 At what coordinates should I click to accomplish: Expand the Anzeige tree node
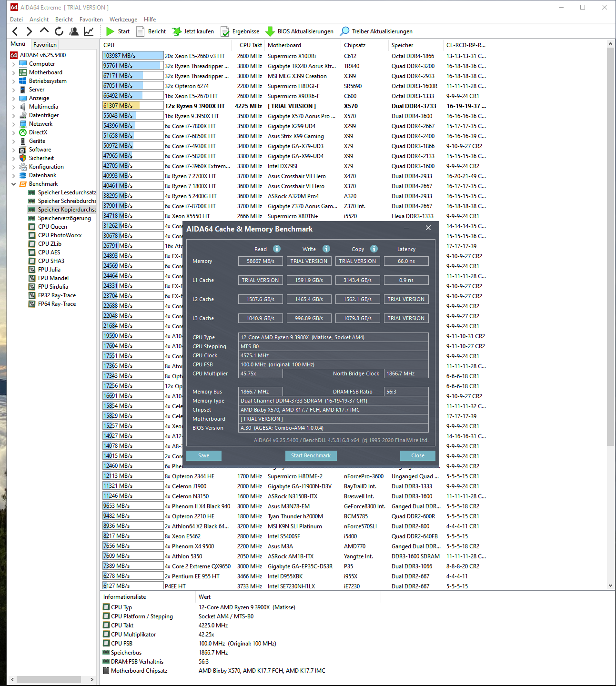pos(13,98)
